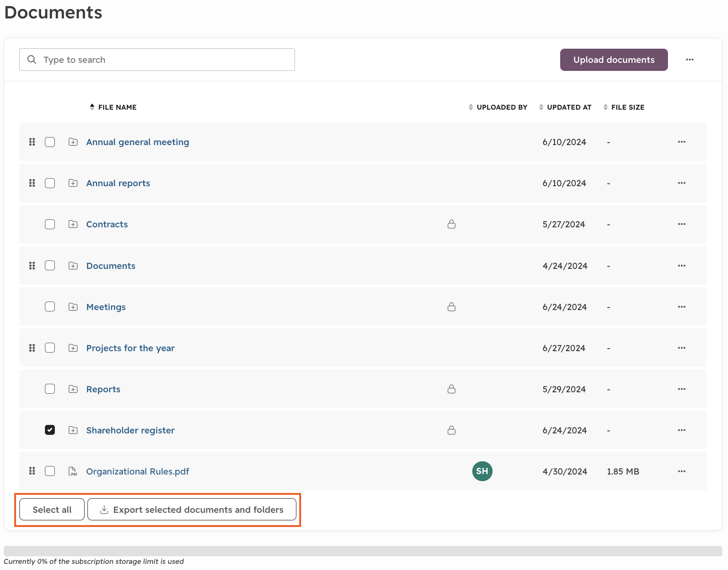
Task: Open the Contracts folder link
Action: [107, 224]
